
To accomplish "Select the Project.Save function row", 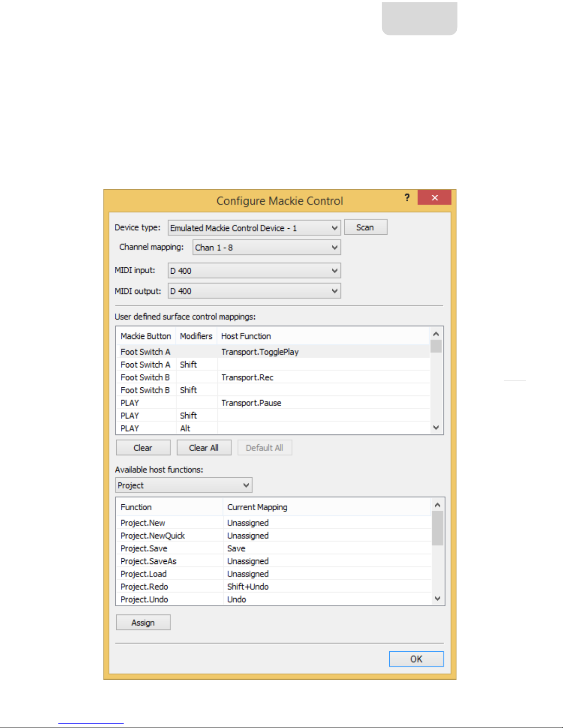I will point(274,548).
